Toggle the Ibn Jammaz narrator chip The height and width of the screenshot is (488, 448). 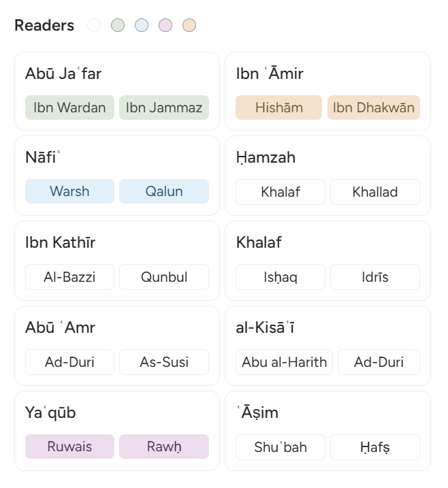164,108
